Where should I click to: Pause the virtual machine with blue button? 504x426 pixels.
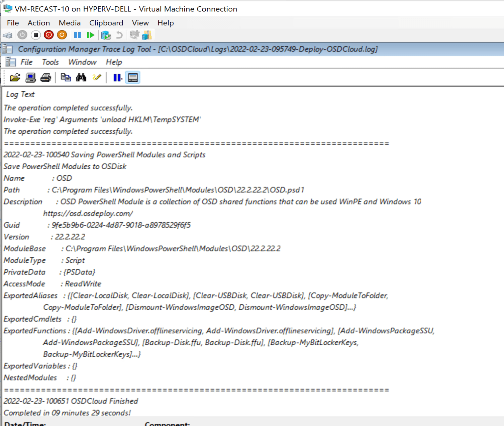(x=77, y=35)
